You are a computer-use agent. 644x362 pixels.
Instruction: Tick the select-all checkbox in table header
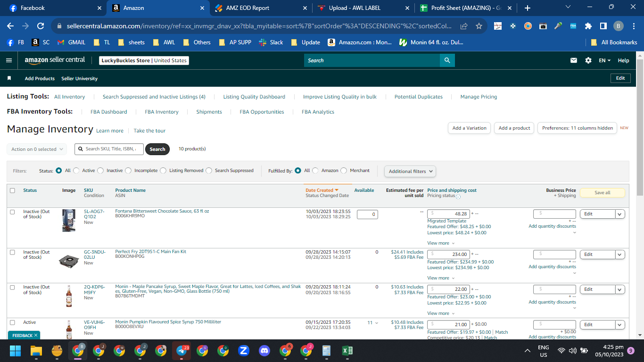[13, 190]
